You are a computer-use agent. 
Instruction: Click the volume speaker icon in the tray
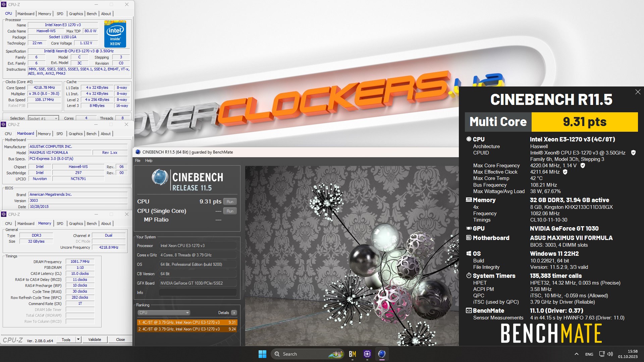pos(610,354)
